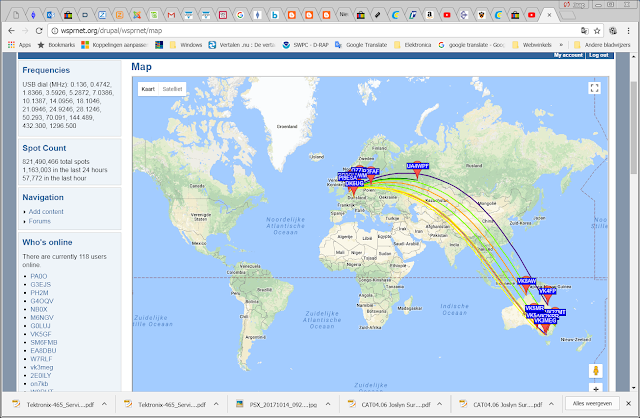The image size is (640, 418).
Task: Open the extension icon beside bookmark star
Action: tap(613, 31)
